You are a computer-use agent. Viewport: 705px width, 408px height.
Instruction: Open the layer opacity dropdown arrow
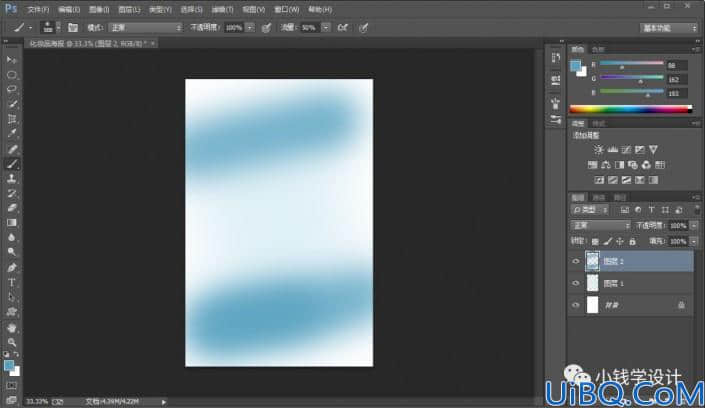pos(694,225)
